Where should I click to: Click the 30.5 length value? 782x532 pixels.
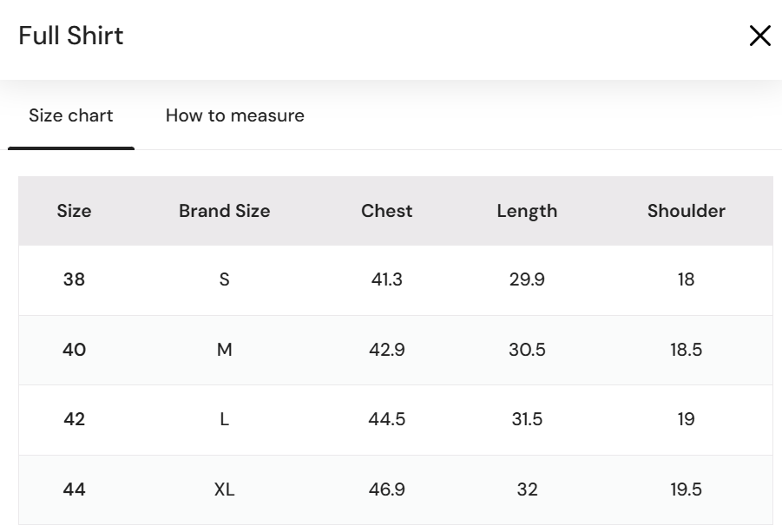tap(527, 350)
